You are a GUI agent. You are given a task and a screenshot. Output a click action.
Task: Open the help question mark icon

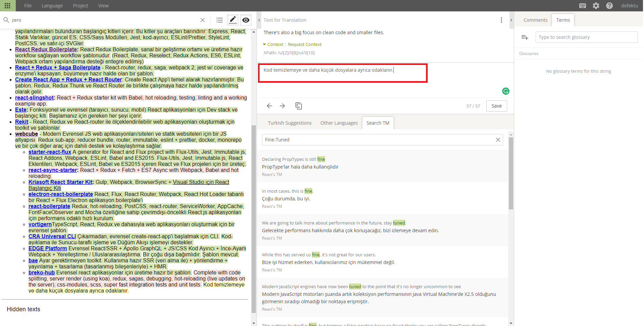[609, 6]
